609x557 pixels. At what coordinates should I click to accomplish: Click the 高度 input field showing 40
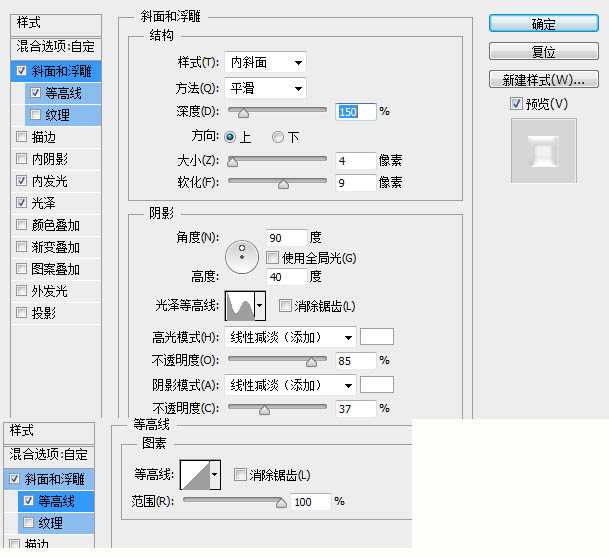[x=286, y=277]
